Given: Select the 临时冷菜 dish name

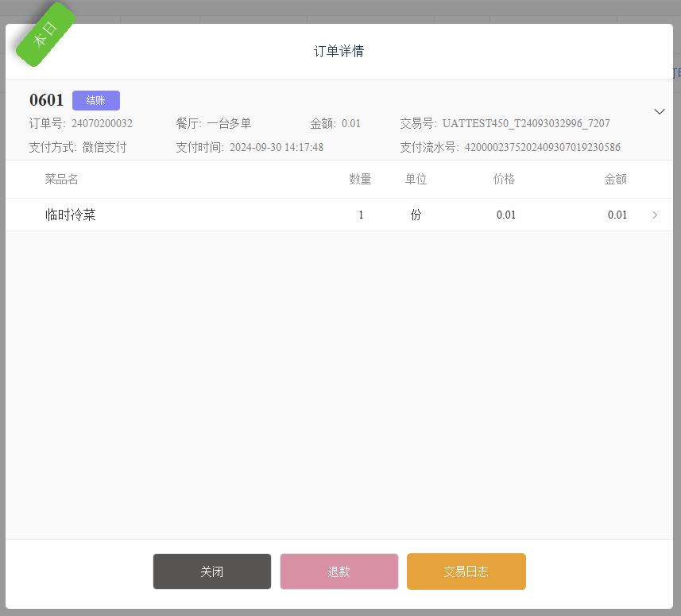Looking at the screenshot, I should (71, 215).
